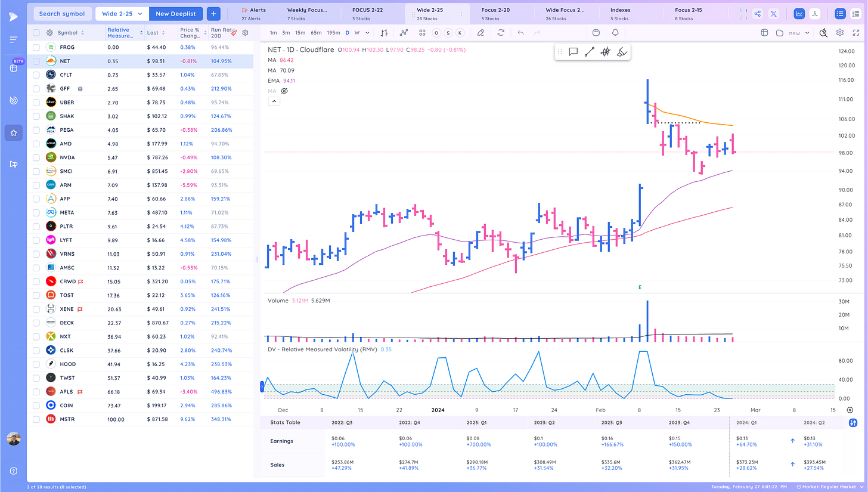Check the COIN row checkbox
This screenshot has width=868, height=492.
click(36, 406)
